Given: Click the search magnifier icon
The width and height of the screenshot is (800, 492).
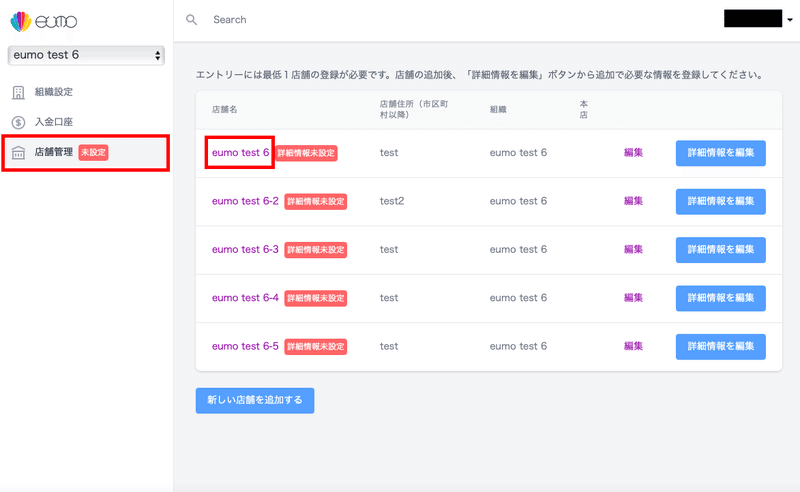Looking at the screenshot, I should (x=191, y=20).
